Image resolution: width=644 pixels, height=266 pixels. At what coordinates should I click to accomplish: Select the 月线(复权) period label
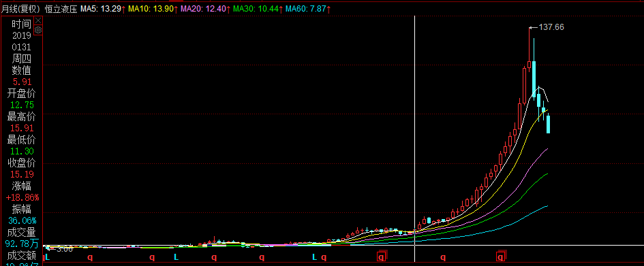point(20,9)
